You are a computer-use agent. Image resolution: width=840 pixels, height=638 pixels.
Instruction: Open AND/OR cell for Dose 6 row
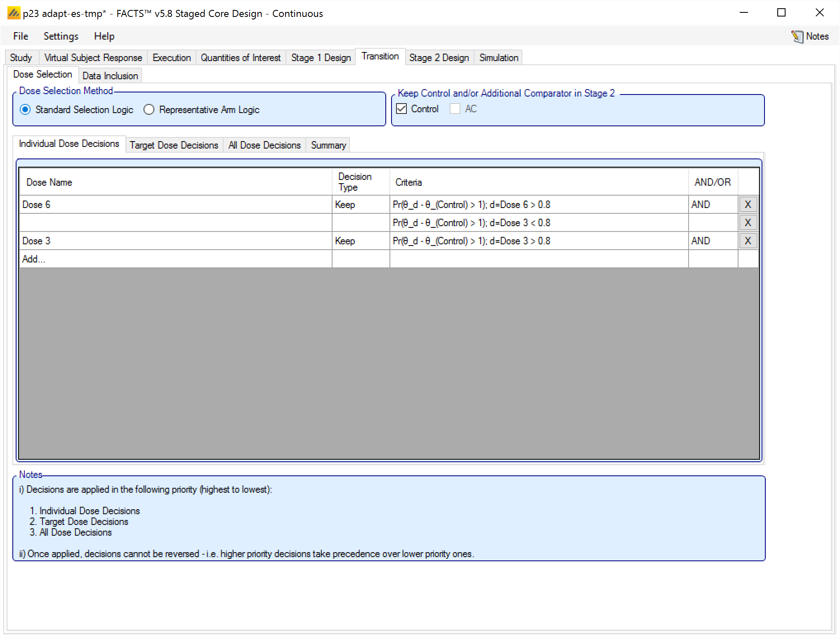click(712, 204)
